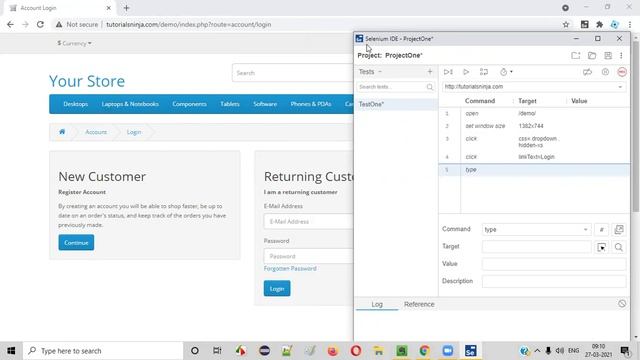Click the Password field
This screenshot has height=360, width=640.
click(308, 256)
